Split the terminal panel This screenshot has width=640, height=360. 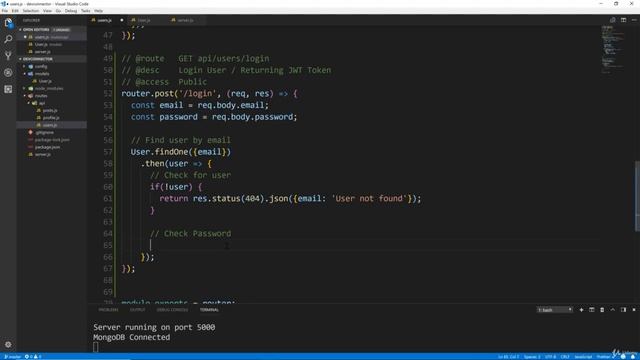point(591,310)
